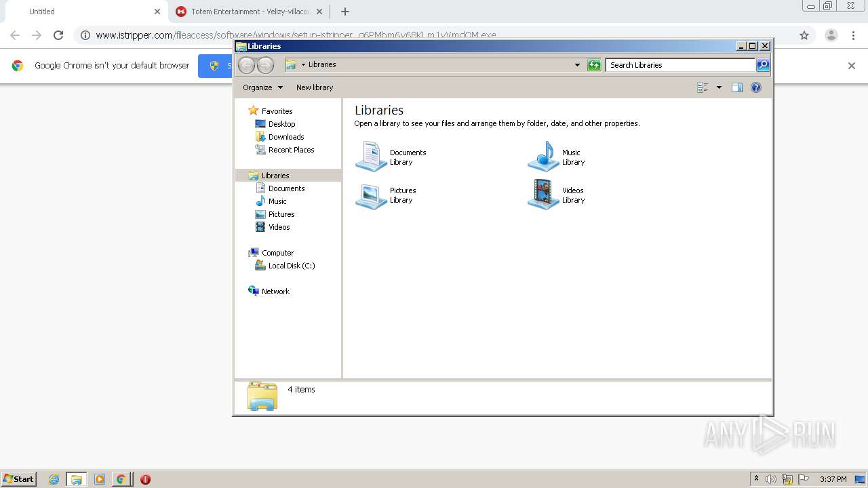The image size is (868, 488).
Task: Click in the Search Libraries field
Action: 680,65
